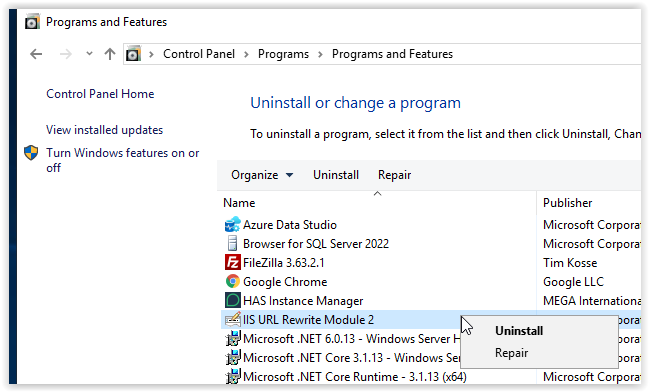649x392 pixels.
Task: Open Control Panel Home link
Action: (100, 94)
